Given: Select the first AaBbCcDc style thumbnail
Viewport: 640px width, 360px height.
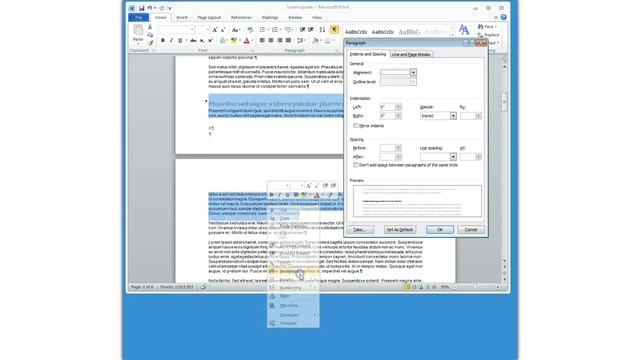Looking at the screenshot, I should pyautogui.click(x=356, y=32).
